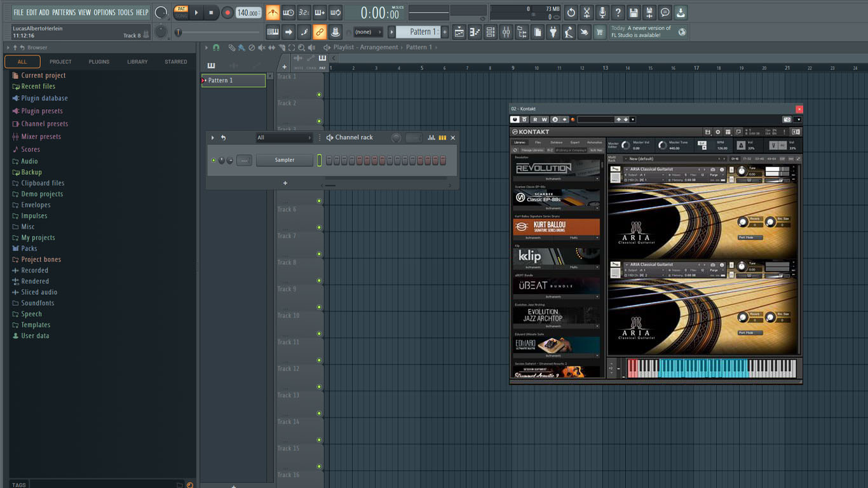
Task: Toggle typing keyboard to piano icon
Action: 273,32
